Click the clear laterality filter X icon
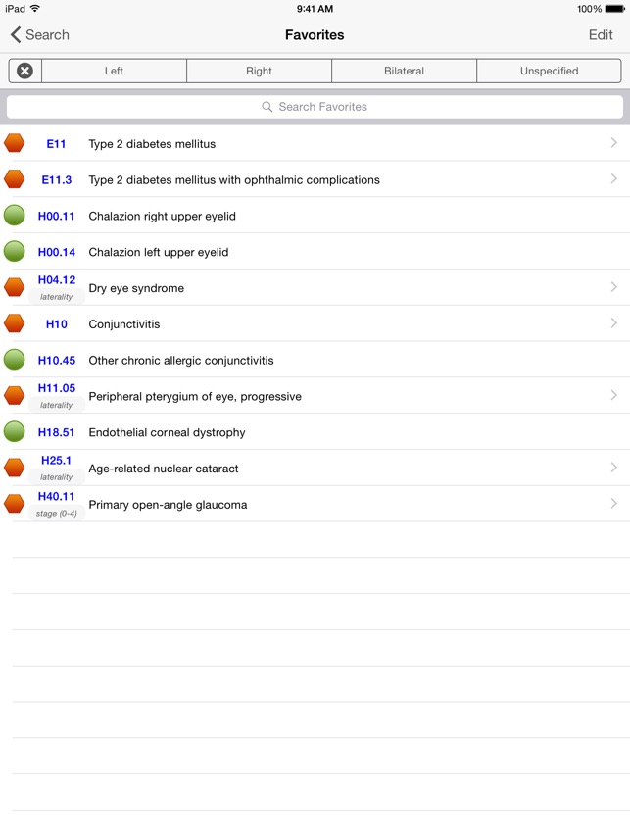Image resolution: width=630 pixels, height=840 pixels. point(25,71)
